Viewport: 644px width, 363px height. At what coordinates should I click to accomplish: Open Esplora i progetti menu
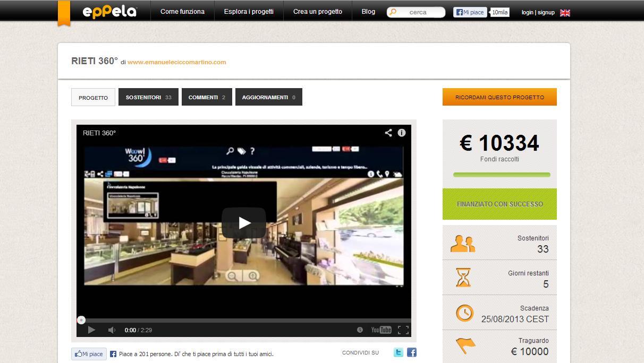[249, 12]
